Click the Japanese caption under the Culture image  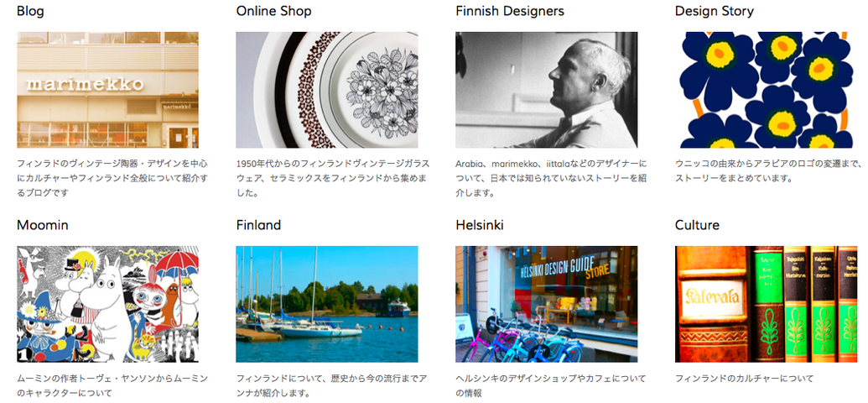(745, 379)
